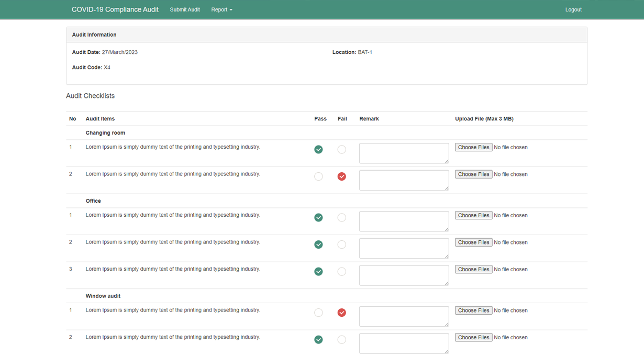Select Fail for Window audit item 1

pos(341,313)
